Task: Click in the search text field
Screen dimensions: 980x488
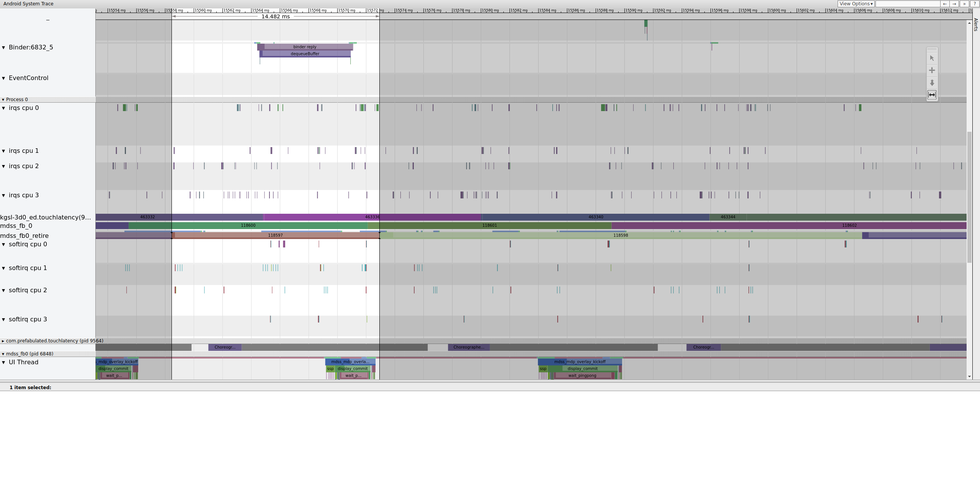Action: (x=907, y=4)
